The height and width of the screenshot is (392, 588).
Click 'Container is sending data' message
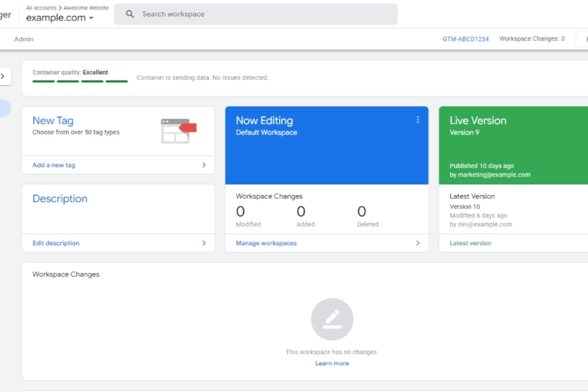202,78
